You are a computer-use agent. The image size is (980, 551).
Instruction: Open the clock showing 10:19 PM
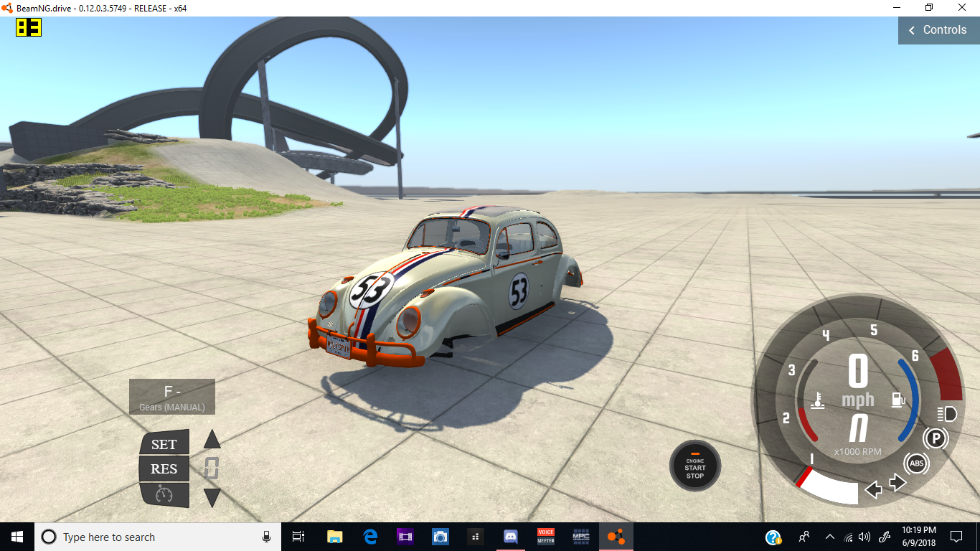click(920, 537)
